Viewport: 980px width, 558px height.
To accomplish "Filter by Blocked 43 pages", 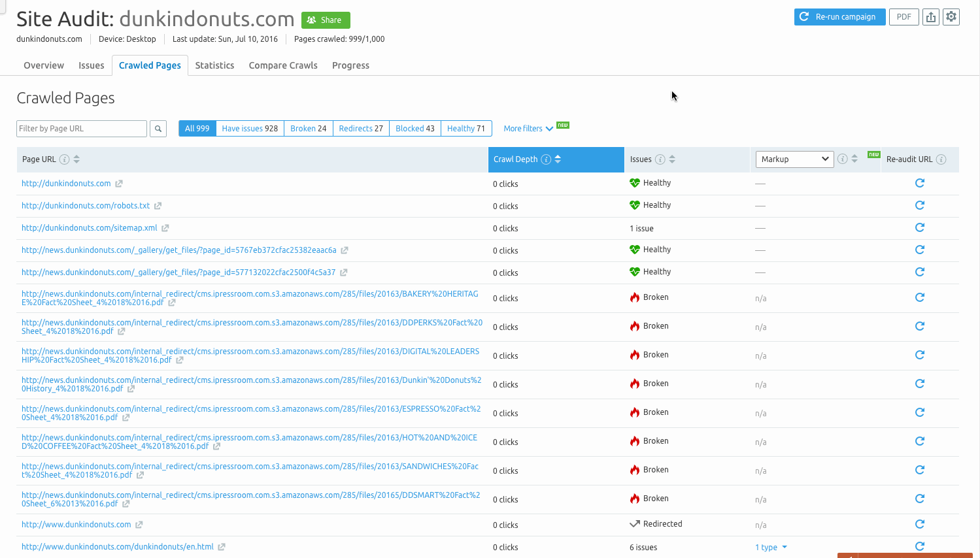I will click(415, 129).
